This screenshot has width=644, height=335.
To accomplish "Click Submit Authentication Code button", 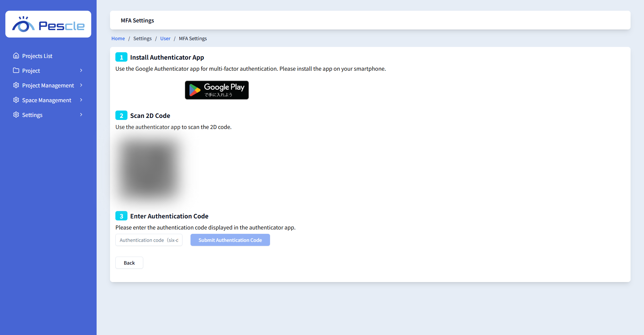I will tap(230, 240).
